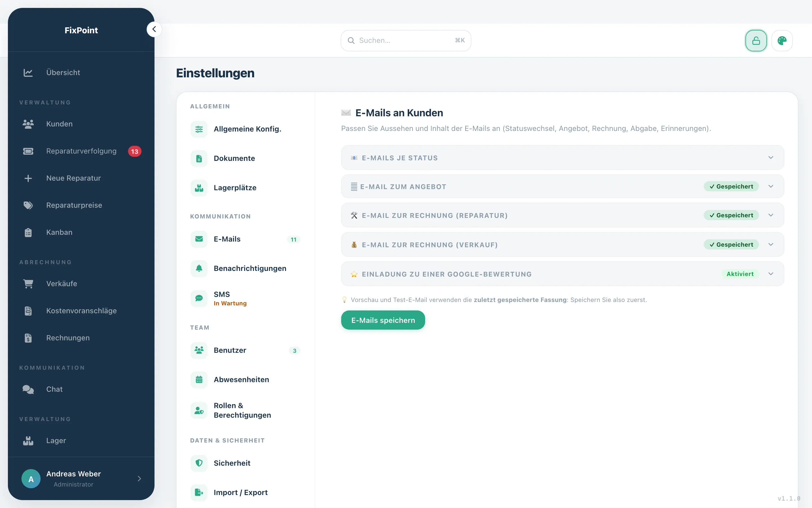Click the red 13 badge on Reparaturverfolgung
Screen dimensions: 812x508
click(134, 152)
